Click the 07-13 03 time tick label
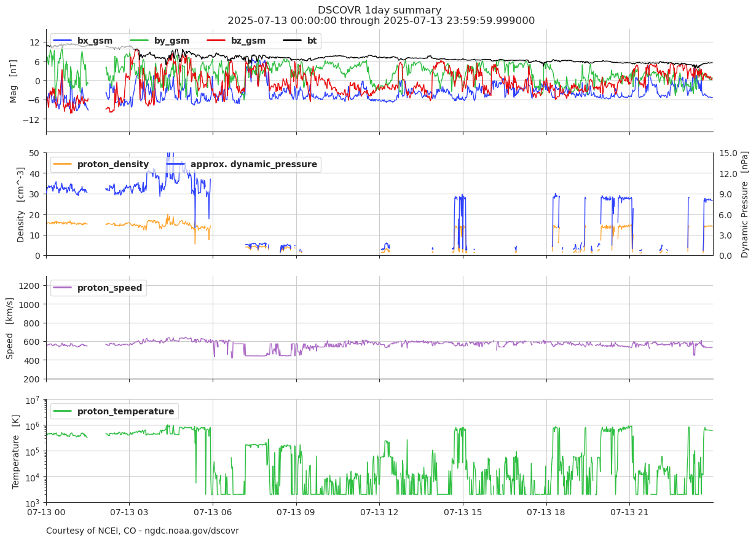This screenshot has width=756, height=541. coord(129,512)
